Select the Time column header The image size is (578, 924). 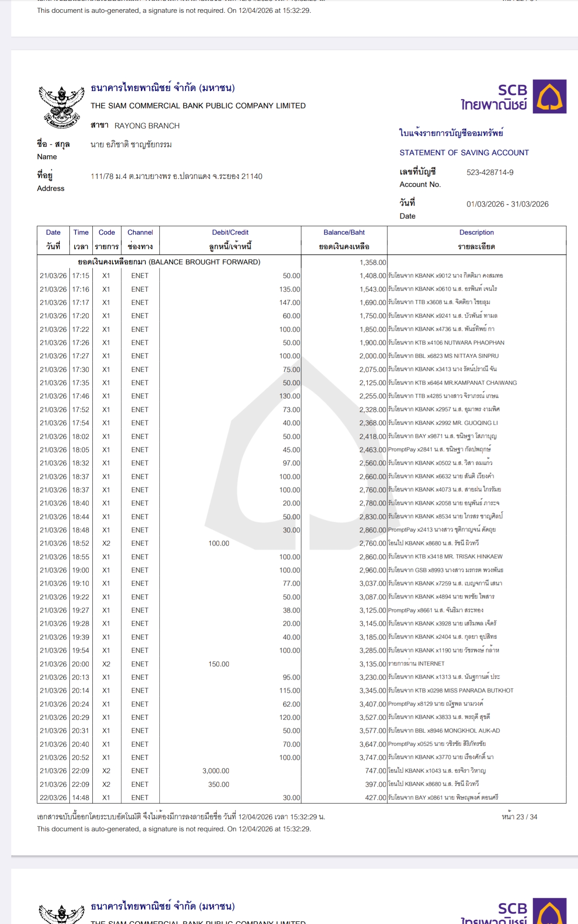coord(81,239)
